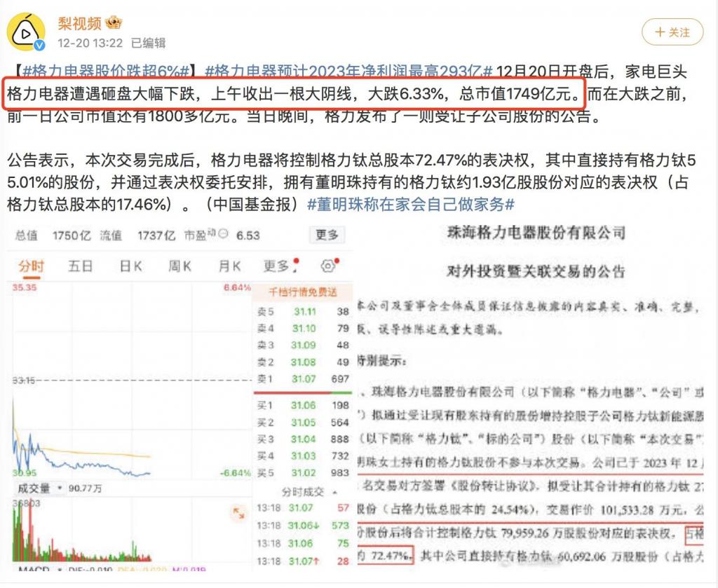Select the 卖5 price 31.11 row
Image resolution: width=718 pixels, height=588 pixels.
pos(303,312)
